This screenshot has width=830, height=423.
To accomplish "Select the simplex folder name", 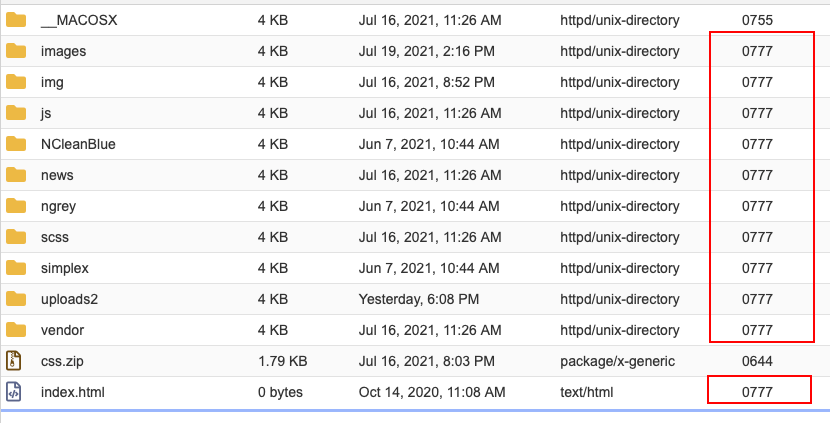I will pyautogui.click(x=65, y=268).
